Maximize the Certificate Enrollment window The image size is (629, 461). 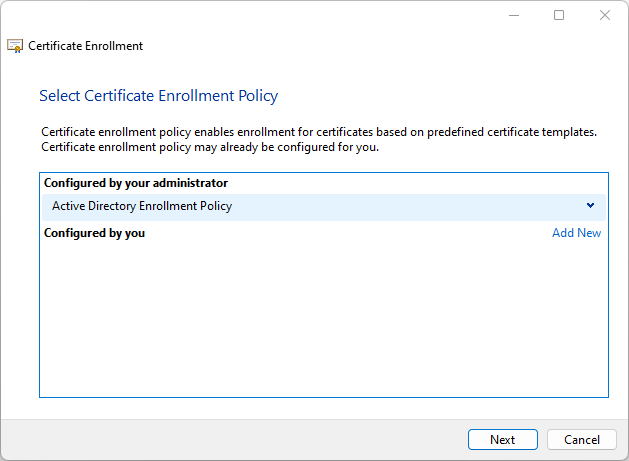coord(559,15)
